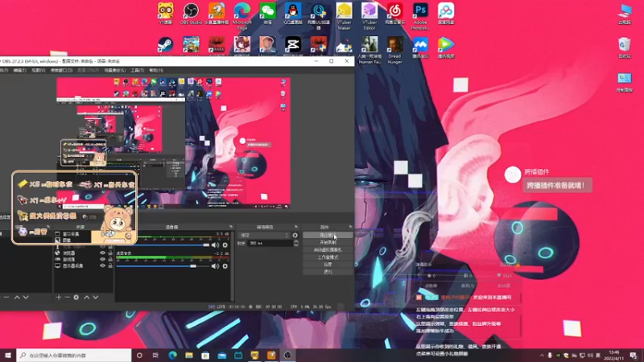Move the selected scene down in Scenes panel
The width and height of the screenshot is (644, 362).
click(26, 297)
